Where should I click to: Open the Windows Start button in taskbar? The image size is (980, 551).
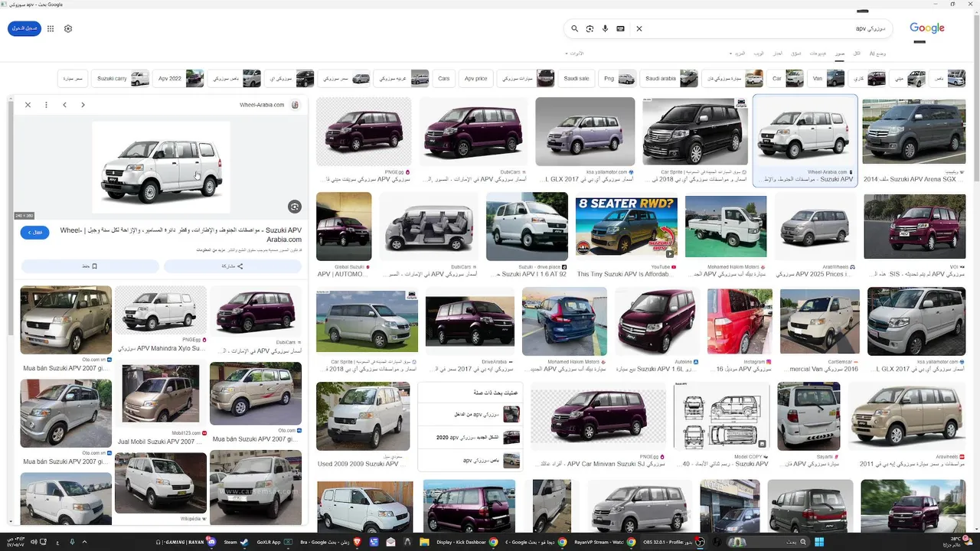(x=818, y=543)
